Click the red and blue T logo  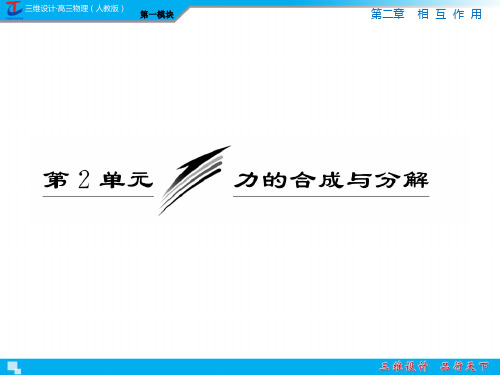tap(14, 10)
